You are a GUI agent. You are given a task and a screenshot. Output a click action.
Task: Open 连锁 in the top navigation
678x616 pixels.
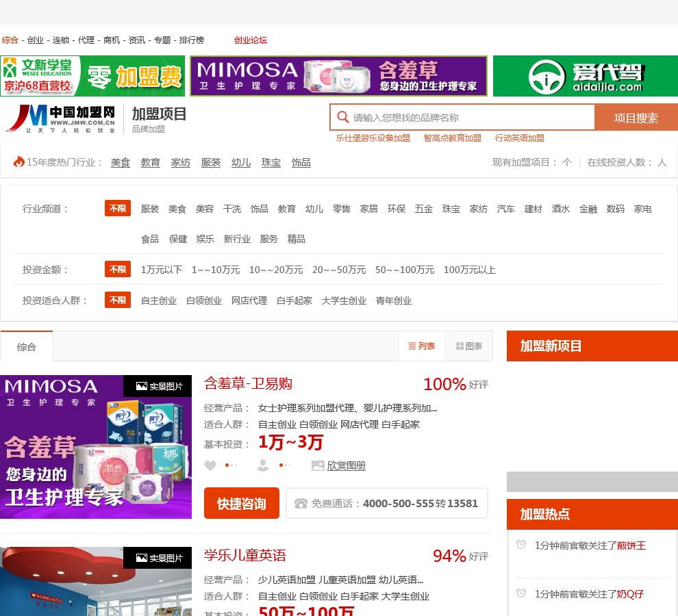click(x=61, y=40)
